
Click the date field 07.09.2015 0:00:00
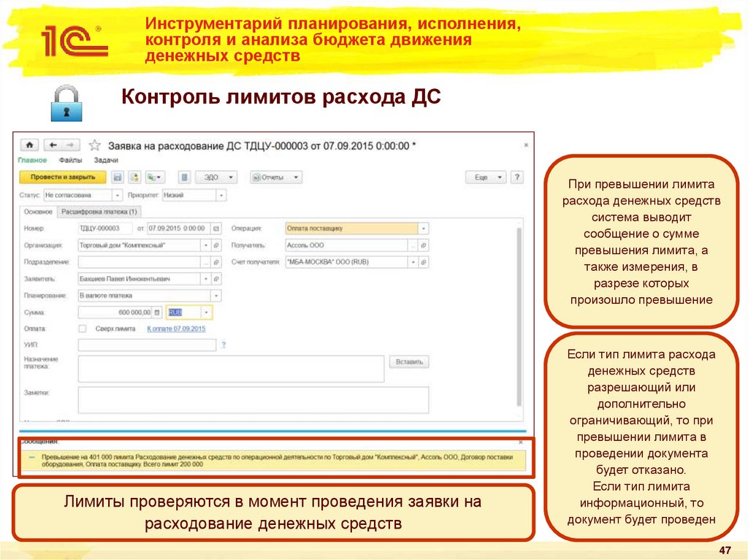tap(180, 229)
